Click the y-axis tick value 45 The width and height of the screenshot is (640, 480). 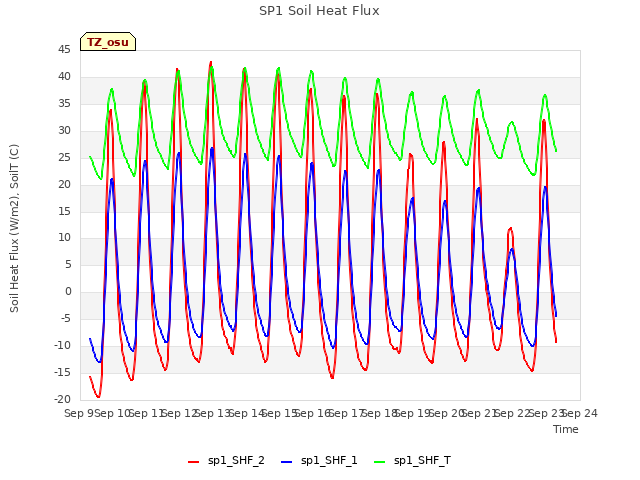point(64,50)
